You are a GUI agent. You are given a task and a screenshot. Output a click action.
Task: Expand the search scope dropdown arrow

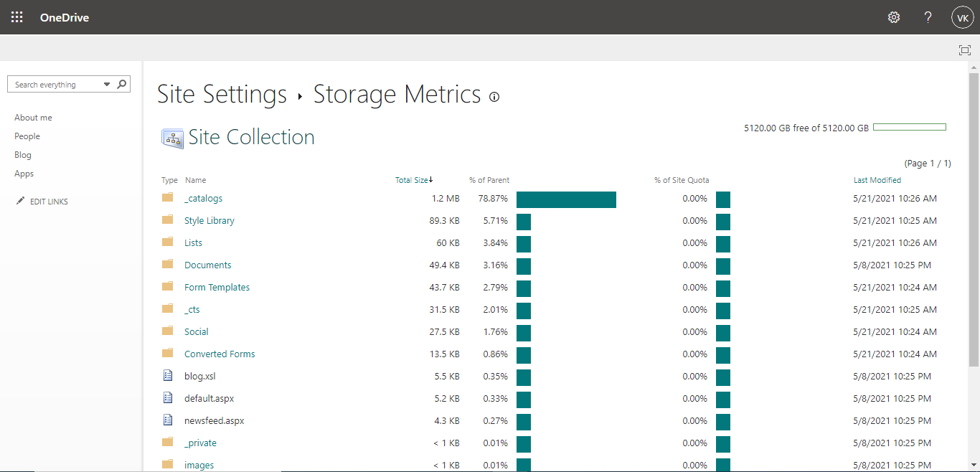(x=107, y=84)
